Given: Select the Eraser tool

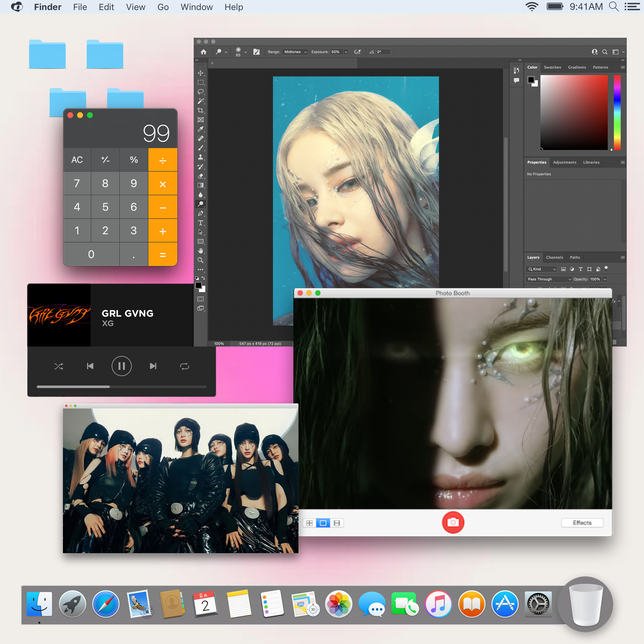Looking at the screenshot, I should [x=200, y=176].
